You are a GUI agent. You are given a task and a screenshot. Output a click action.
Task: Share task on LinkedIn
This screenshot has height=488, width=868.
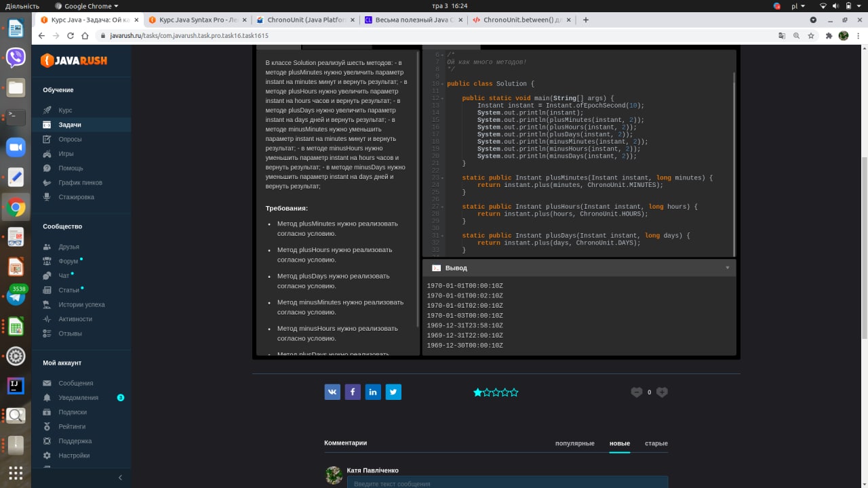coord(373,392)
